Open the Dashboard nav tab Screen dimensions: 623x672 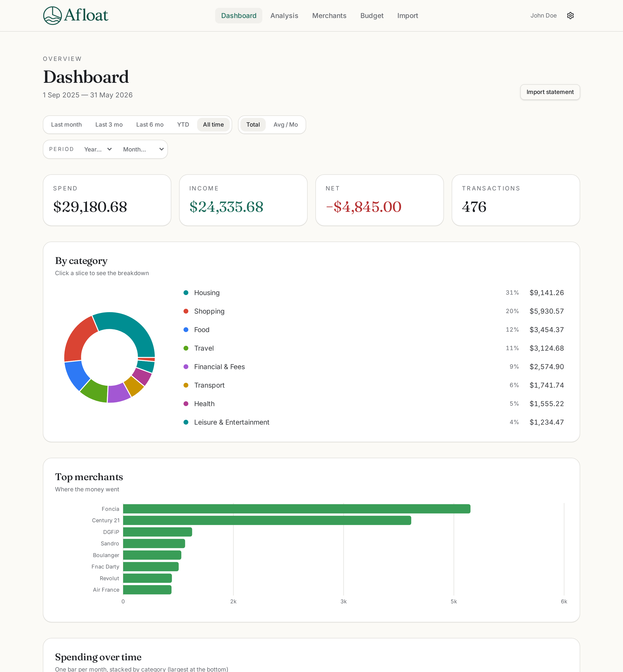point(239,16)
